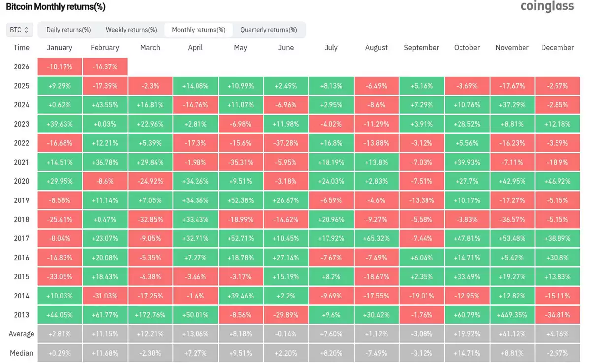Click the December column header

(x=557, y=48)
